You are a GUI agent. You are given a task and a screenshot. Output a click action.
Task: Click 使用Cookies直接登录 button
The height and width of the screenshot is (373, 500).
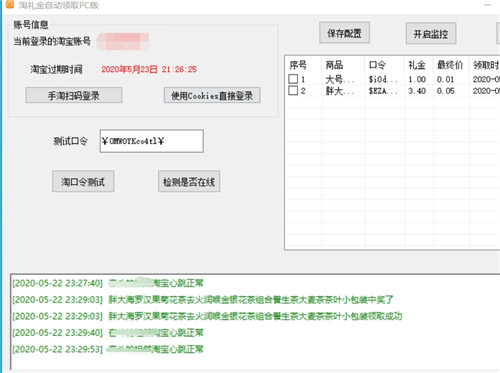click(212, 95)
